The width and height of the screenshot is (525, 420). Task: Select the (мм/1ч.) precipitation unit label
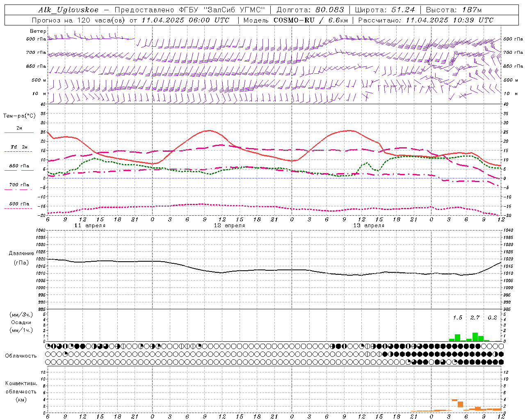point(21,330)
